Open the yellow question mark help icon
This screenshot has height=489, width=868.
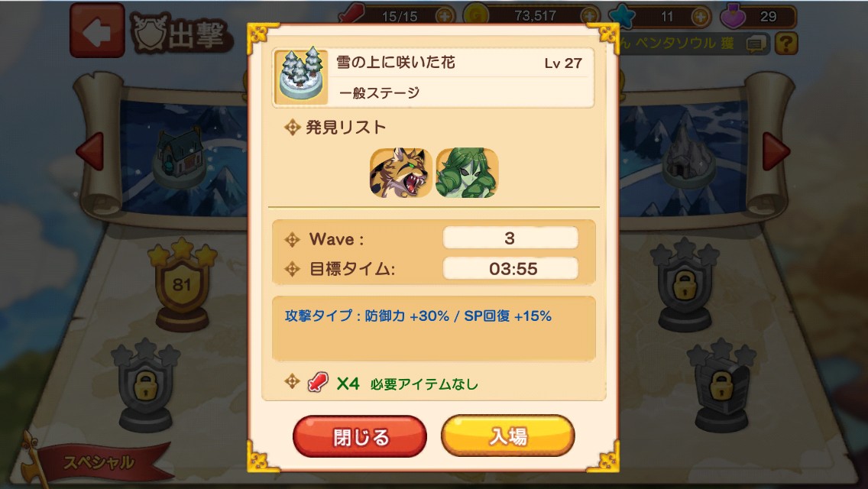coord(786,44)
